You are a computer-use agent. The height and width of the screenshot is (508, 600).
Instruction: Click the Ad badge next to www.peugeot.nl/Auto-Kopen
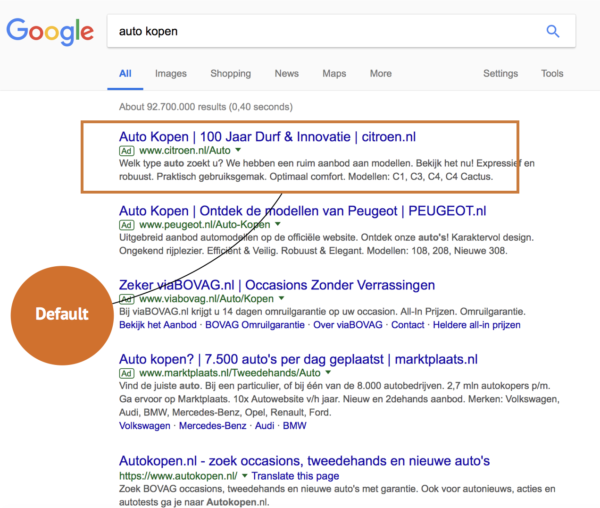point(127,225)
